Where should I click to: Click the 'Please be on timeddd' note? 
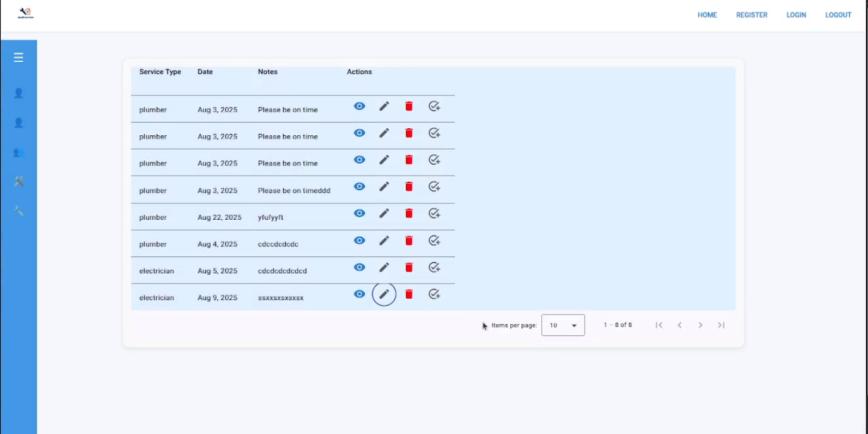tap(294, 191)
